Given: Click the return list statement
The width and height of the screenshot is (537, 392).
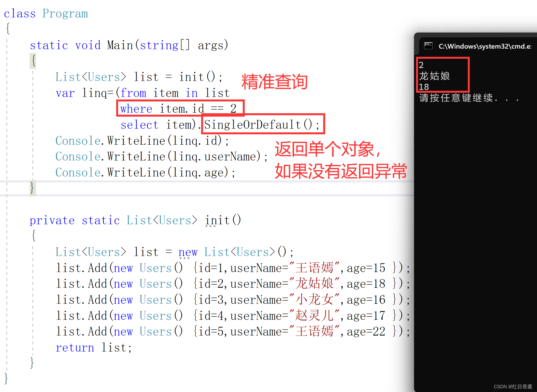Looking at the screenshot, I should tap(94, 348).
